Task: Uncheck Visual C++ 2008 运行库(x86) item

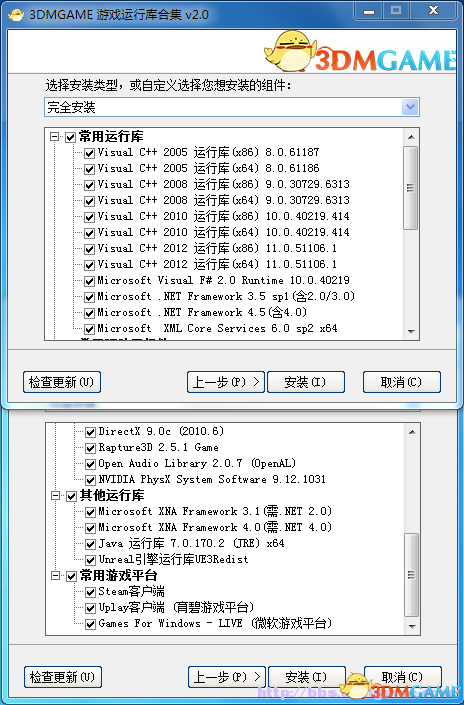Action: [89, 185]
